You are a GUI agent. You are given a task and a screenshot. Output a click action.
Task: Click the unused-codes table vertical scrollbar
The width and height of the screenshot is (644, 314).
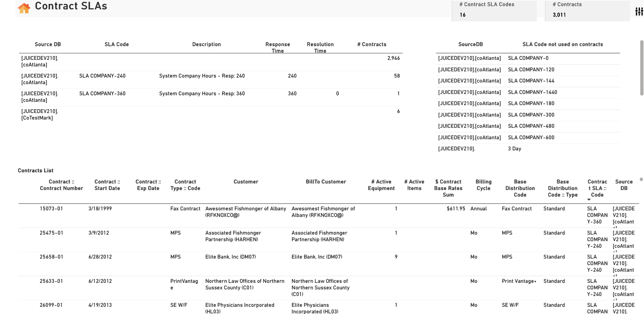(642, 68)
